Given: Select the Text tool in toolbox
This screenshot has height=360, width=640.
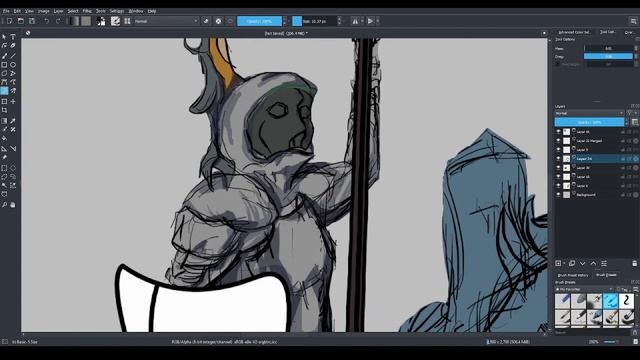Looking at the screenshot, I should click(x=13, y=37).
